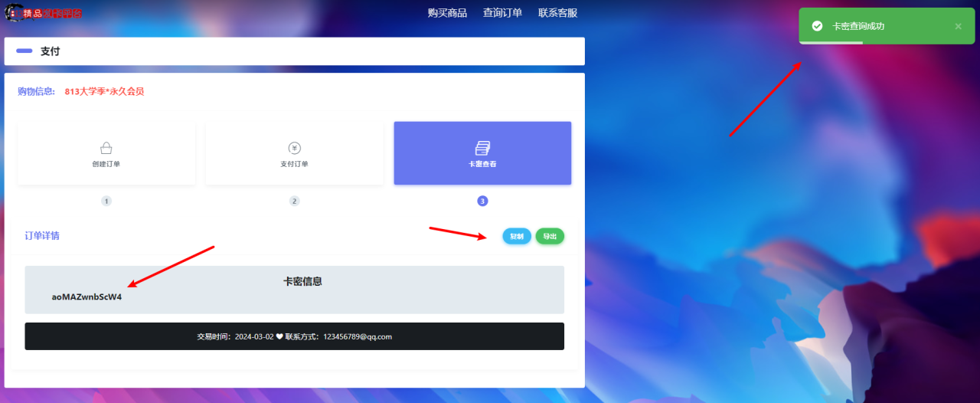The width and height of the screenshot is (980, 403).
Task: Click the product name 813大学季*永久会员
Action: coord(104,91)
